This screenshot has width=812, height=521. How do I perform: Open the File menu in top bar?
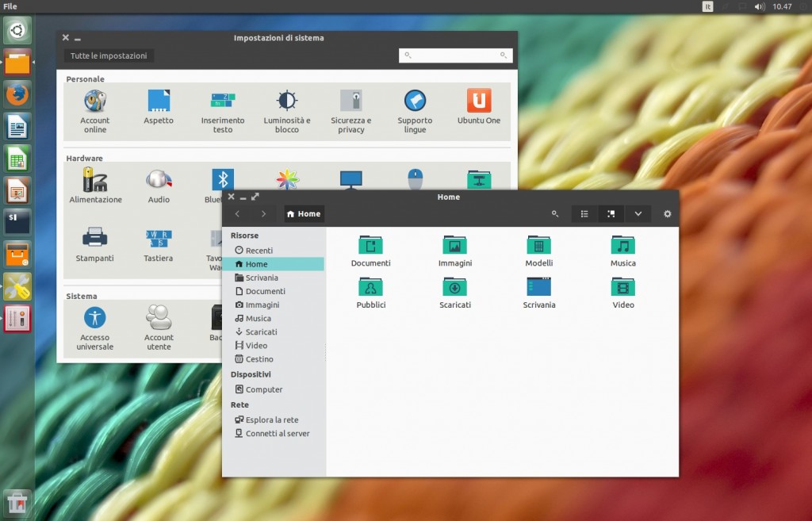[10, 6]
